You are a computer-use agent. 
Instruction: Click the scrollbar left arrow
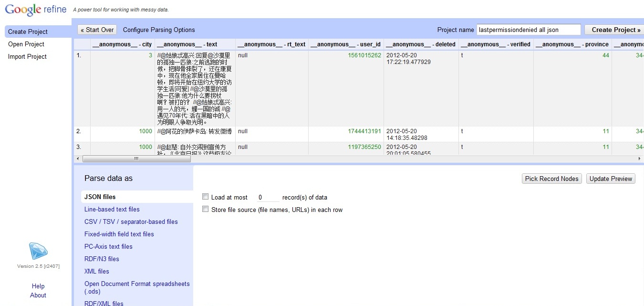78,158
